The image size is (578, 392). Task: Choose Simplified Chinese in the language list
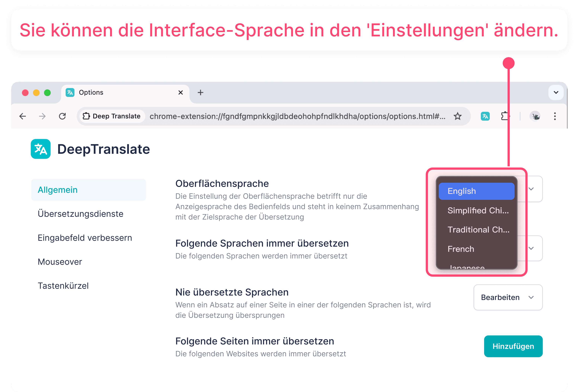476,210
